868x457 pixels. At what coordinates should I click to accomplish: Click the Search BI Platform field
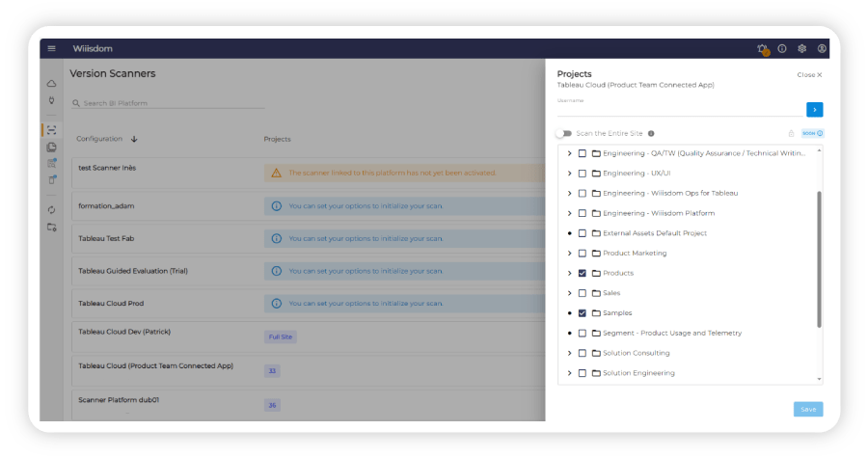[168, 103]
